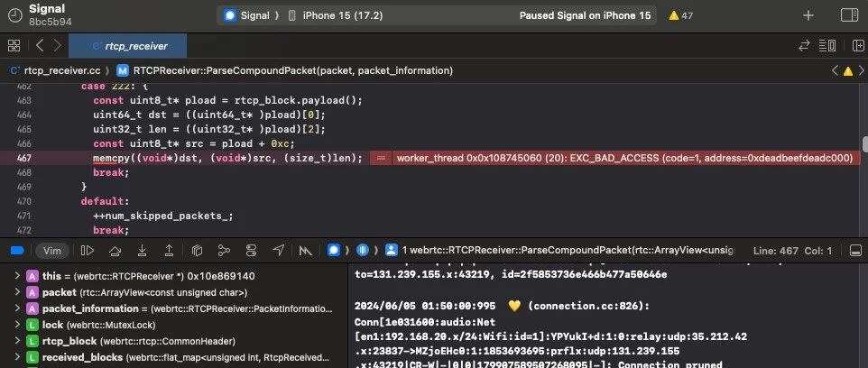Expand the 'packet_information' variable

[17, 308]
